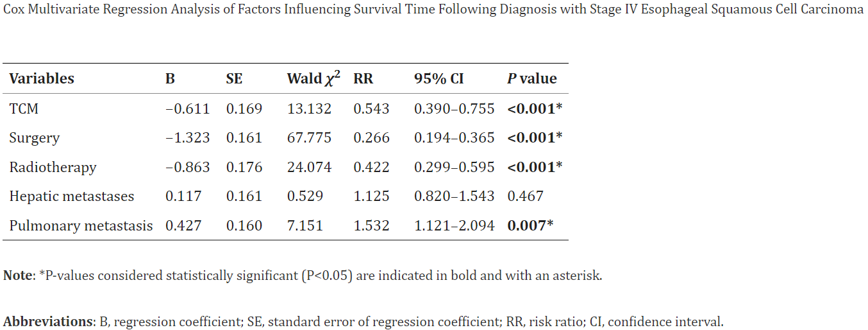Click the Hepatic metastases P value 0.467
This screenshot has height=330, width=868.
coord(525,196)
